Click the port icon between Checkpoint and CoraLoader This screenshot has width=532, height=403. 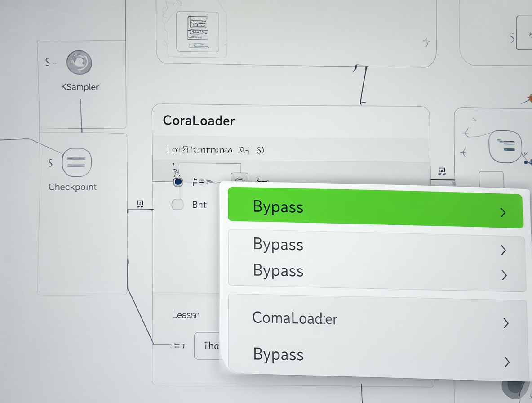tap(140, 204)
